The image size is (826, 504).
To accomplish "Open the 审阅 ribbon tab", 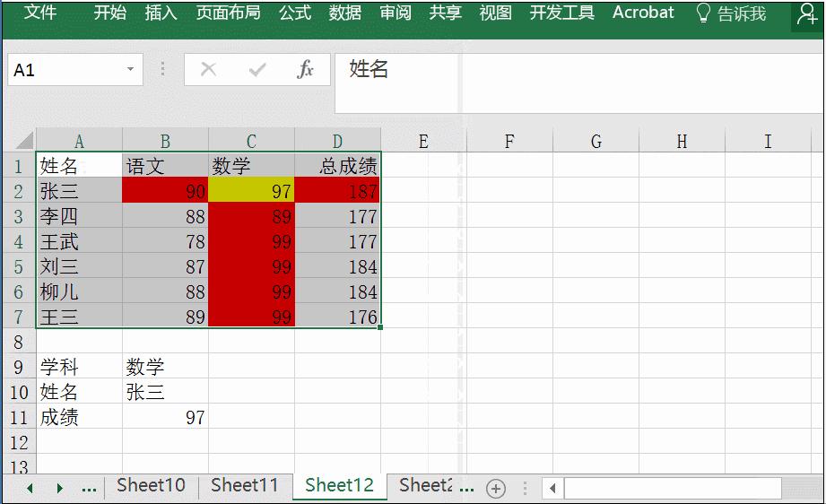I will coord(396,13).
